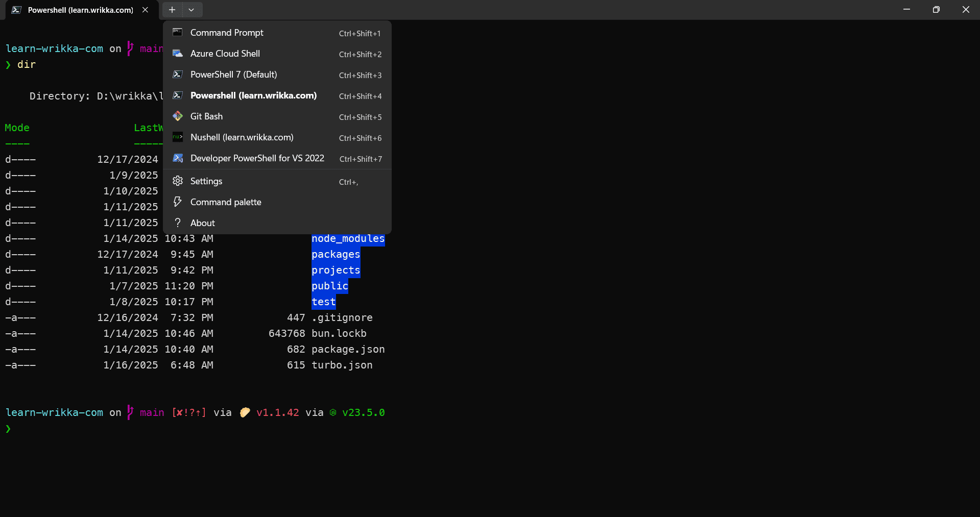
Task: Open the Command palette entry
Action: (x=277, y=202)
